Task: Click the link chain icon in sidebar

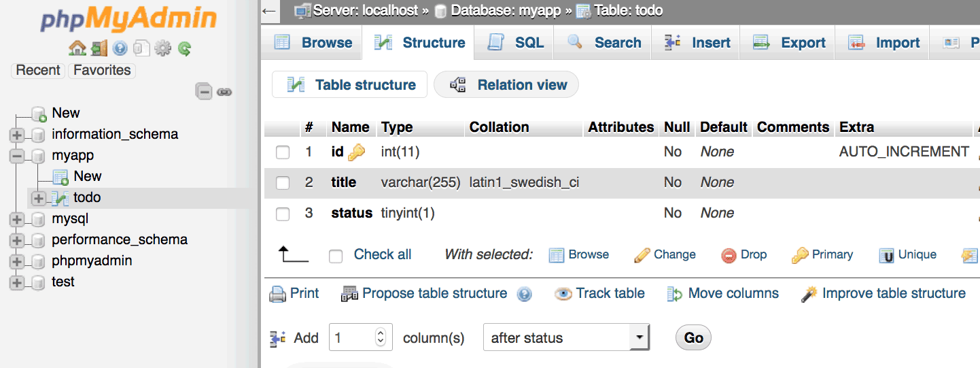Action: [225, 92]
